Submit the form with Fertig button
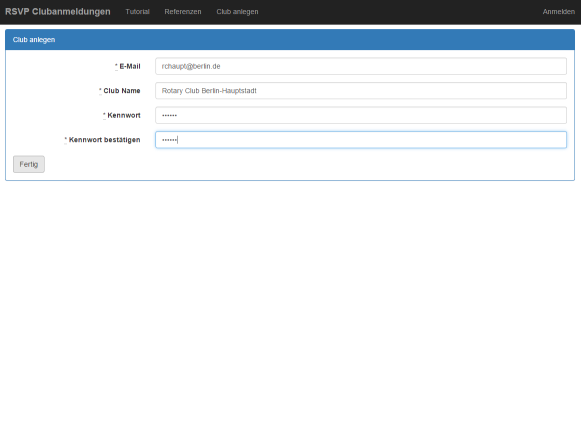Viewport: 581px width, 440px height. click(x=29, y=164)
